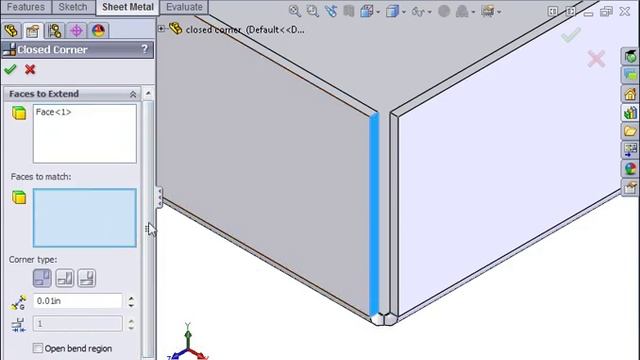Click the Edit Appearance sphere icon
The image size is (640, 360).
444,11
